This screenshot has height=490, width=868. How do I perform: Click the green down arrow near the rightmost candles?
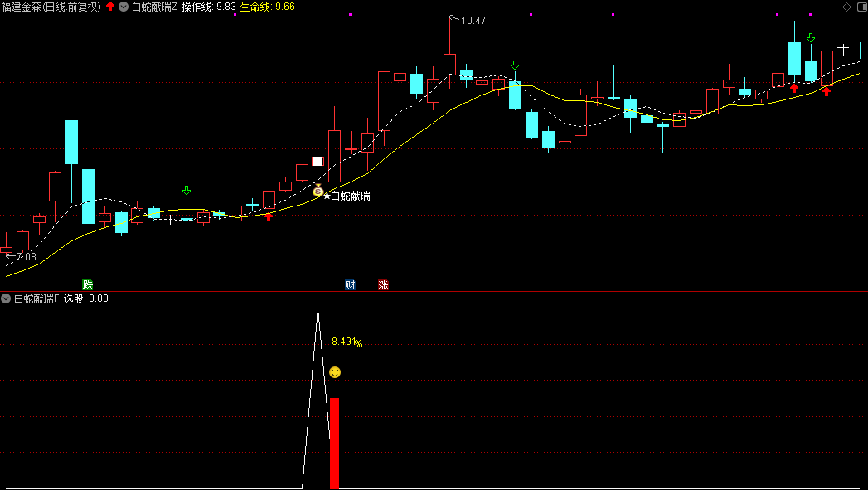(811, 37)
